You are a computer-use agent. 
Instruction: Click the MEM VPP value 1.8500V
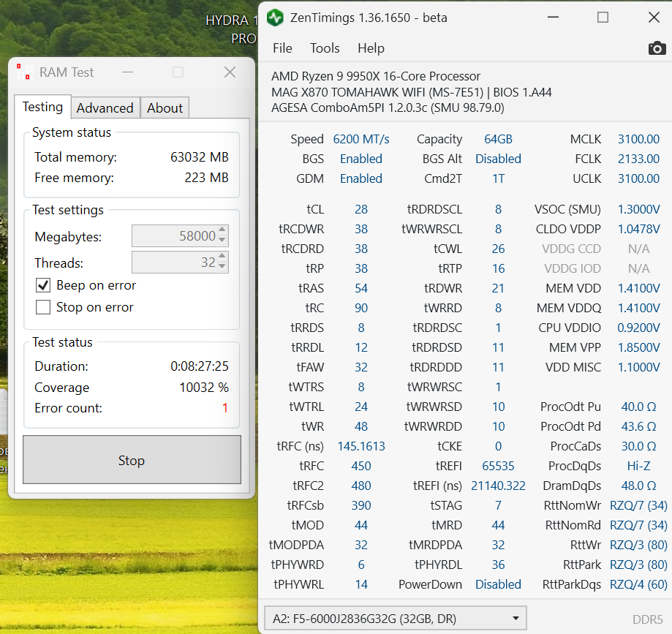click(x=638, y=347)
